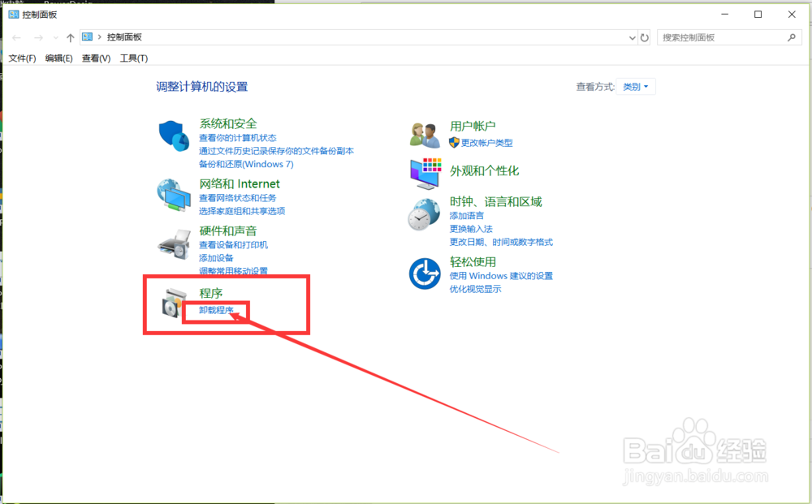Go up one level with the up arrow
This screenshot has width=812, height=504.
pos(71,37)
